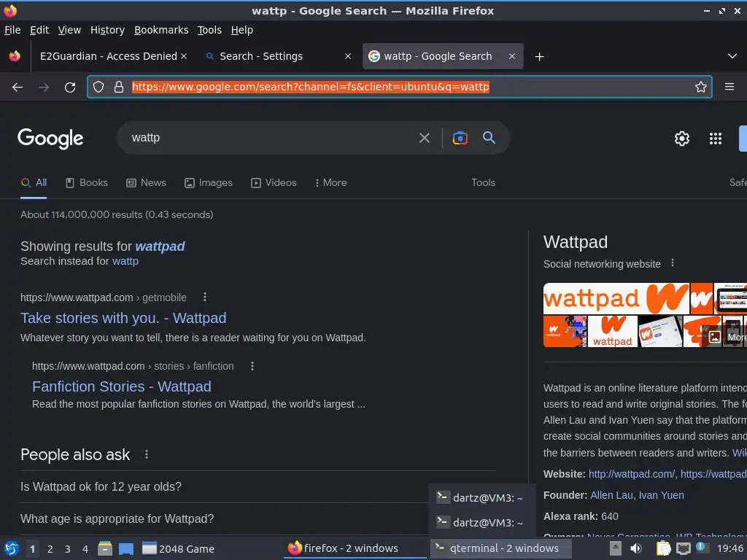Open the Help menu
The image size is (747, 560).
(242, 30)
